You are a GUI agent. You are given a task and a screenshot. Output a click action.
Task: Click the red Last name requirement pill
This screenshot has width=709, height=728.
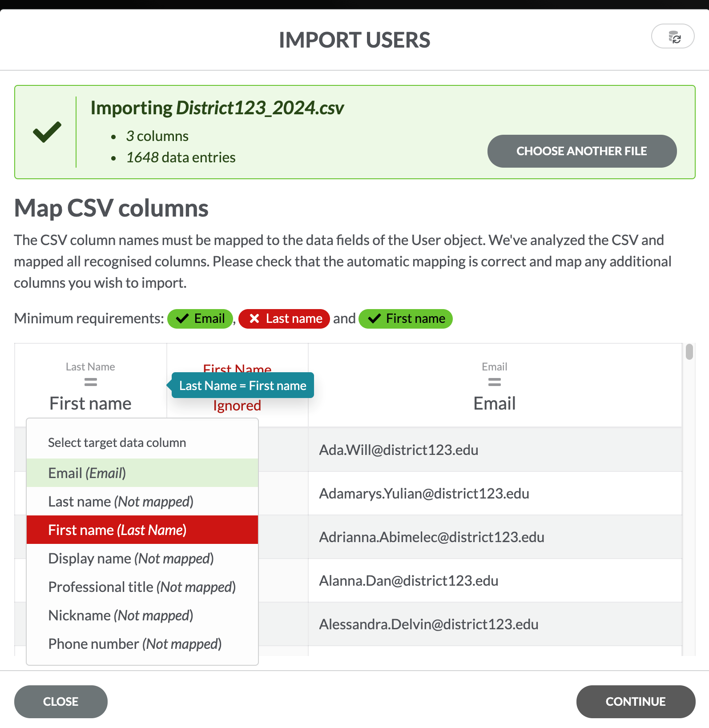284,318
